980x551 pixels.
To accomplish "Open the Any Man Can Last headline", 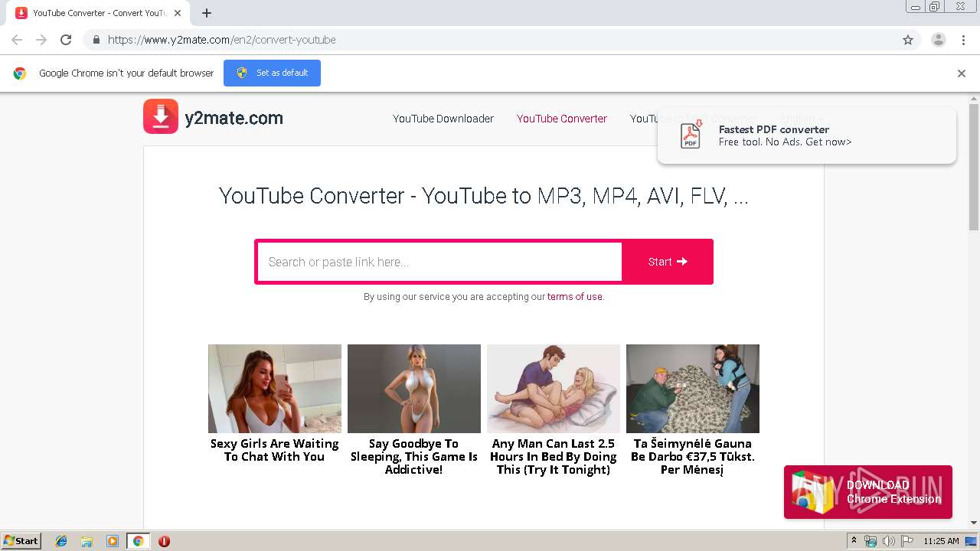I will click(554, 456).
